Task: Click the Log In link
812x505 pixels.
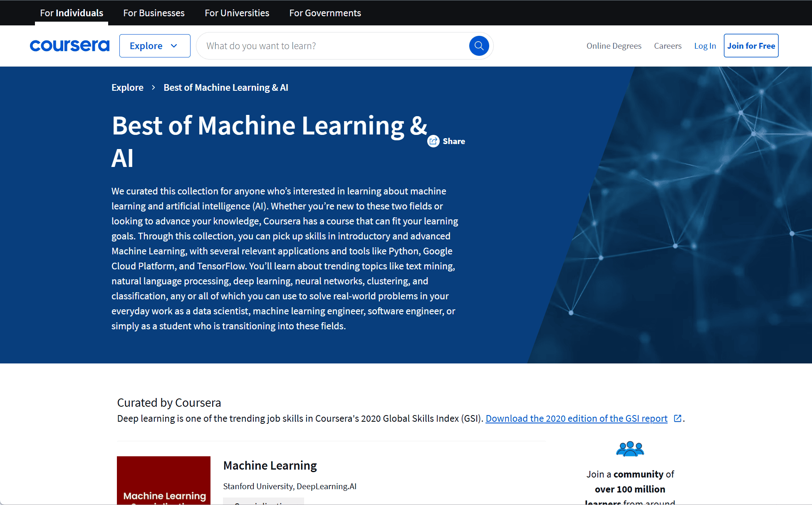Action: [x=705, y=46]
